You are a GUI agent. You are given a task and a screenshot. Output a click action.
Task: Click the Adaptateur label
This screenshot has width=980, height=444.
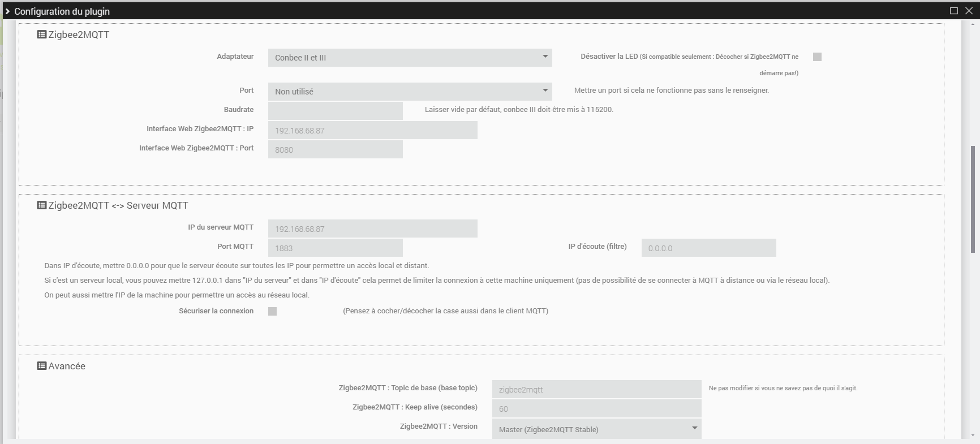coord(235,57)
